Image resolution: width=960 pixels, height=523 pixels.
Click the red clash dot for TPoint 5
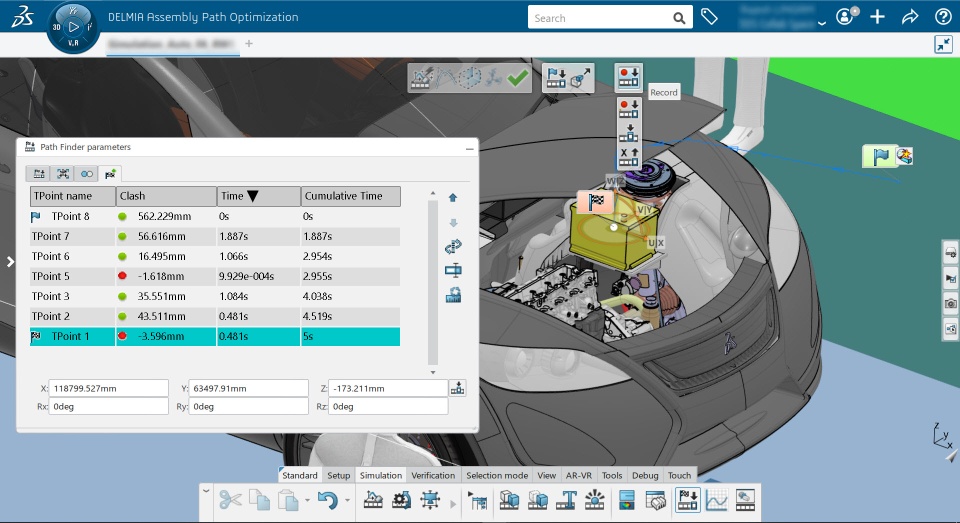(122, 276)
